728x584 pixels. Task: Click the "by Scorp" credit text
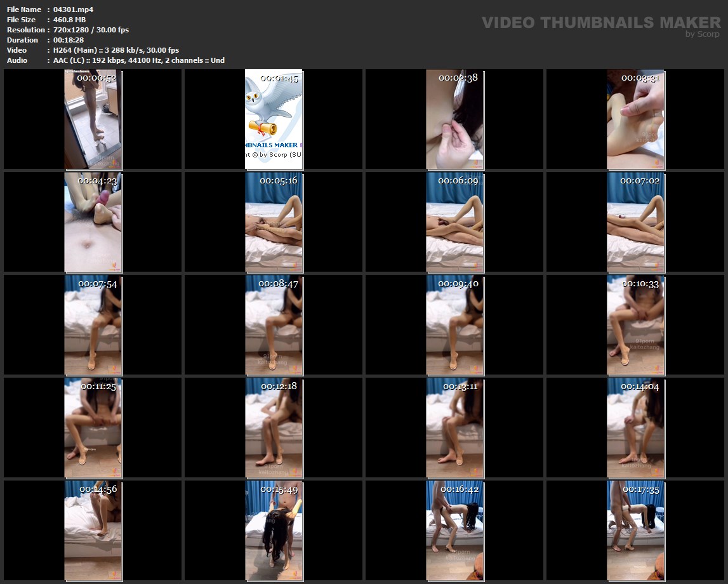pyautogui.click(x=703, y=34)
